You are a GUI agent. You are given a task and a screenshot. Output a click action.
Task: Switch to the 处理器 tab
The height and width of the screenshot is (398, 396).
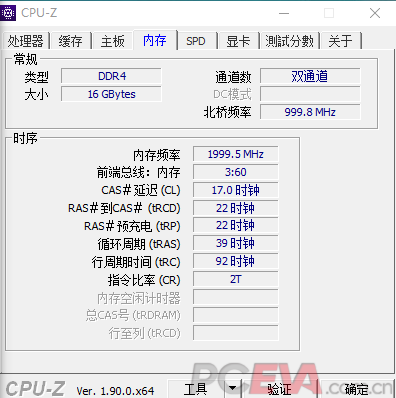click(26, 41)
